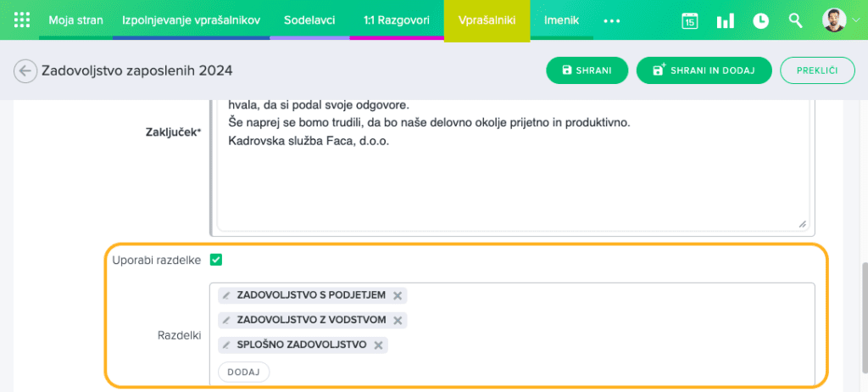The height and width of the screenshot is (392, 868).
Task: Open the apps grid menu
Action: click(23, 20)
